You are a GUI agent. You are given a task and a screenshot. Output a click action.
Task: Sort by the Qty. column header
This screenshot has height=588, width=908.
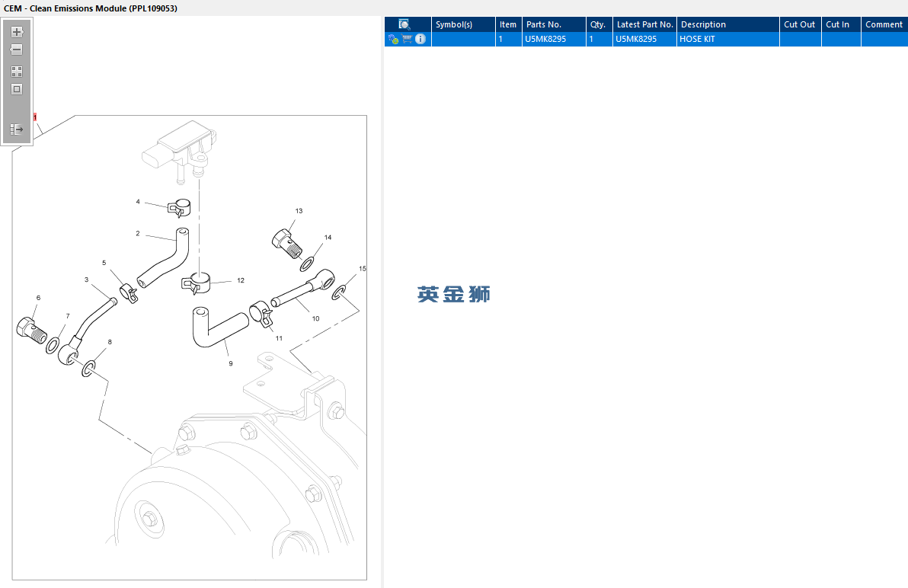pyautogui.click(x=599, y=24)
